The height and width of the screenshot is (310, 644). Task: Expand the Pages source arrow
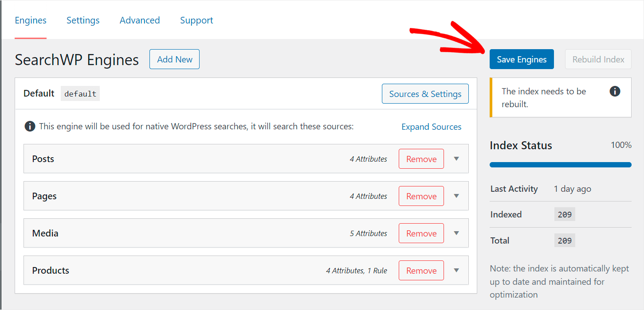coord(456,196)
